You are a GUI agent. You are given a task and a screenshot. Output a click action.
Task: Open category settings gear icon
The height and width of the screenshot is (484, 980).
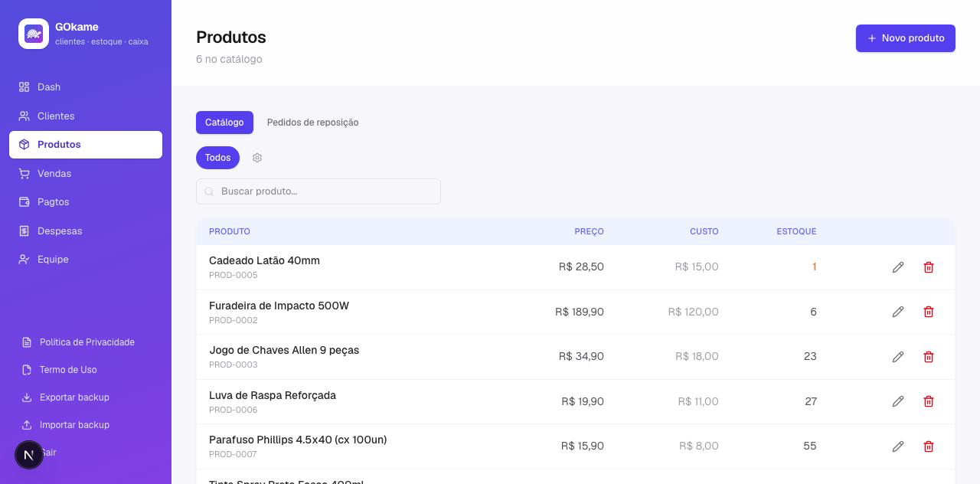257,158
